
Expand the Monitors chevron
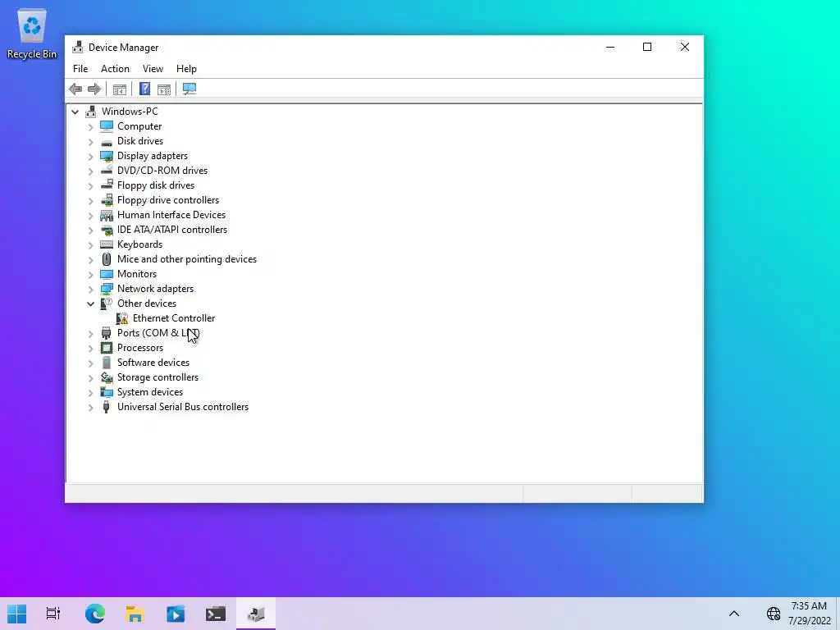click(90, 274)
